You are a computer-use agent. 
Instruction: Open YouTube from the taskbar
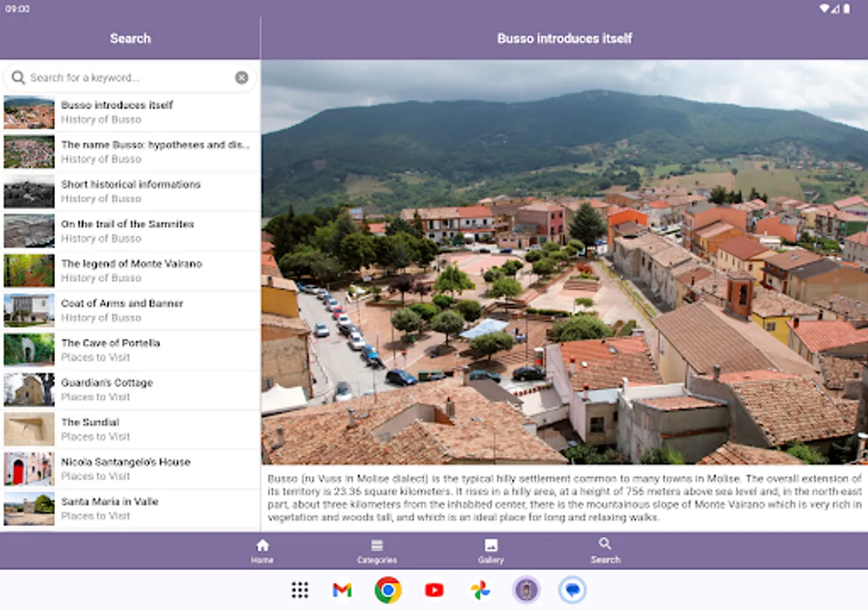pyautogui.click(x=434, y=590)
